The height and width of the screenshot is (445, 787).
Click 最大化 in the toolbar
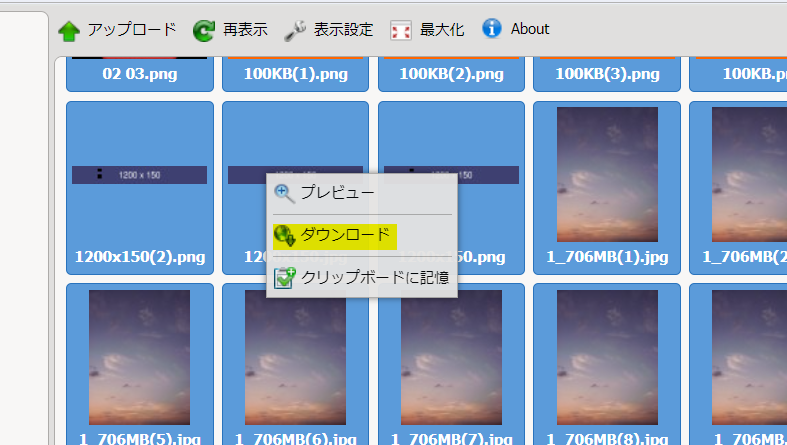pos(441,30)
